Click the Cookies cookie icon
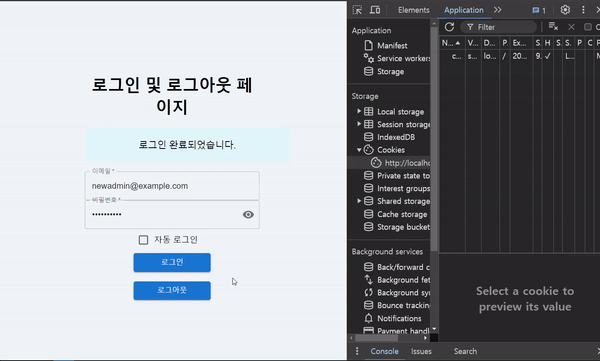The image size is (600, 361). click(368, 150)
